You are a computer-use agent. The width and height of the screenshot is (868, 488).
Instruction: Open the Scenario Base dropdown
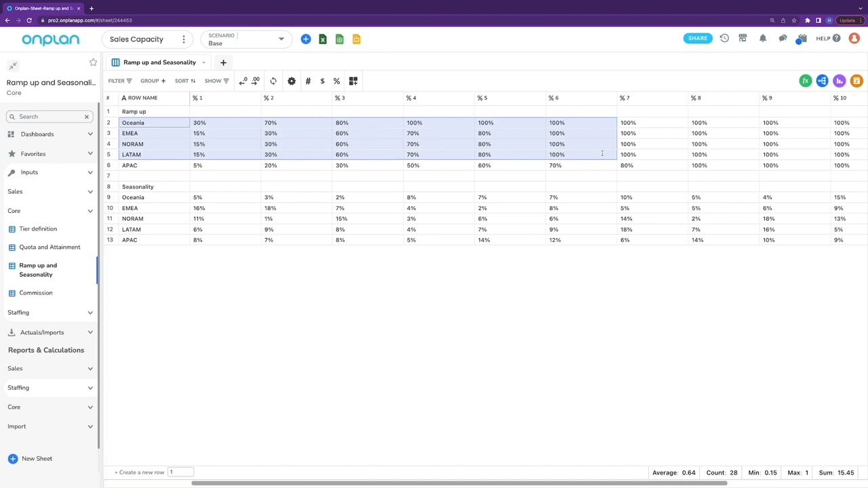click(x=246, y=39)
